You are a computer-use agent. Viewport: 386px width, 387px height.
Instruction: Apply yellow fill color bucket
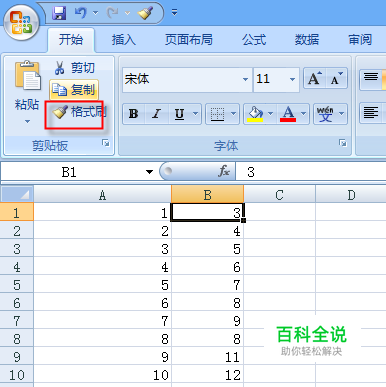255,114
